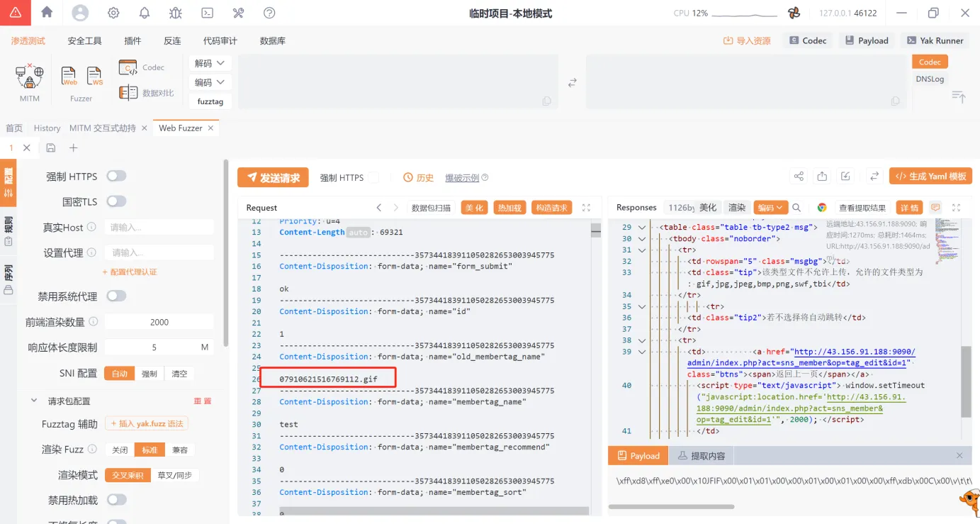Open the home icon in title bar
The image size is (980, 524).
47,12
